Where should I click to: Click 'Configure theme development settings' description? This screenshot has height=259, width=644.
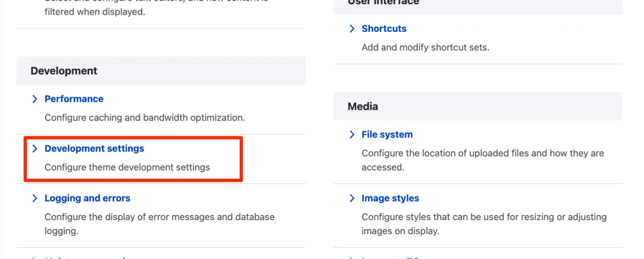tap(127, 167)
